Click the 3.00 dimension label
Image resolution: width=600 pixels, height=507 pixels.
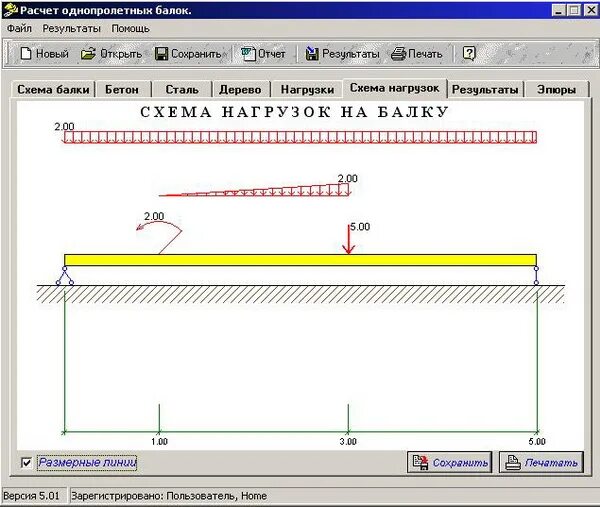point(348,442)
